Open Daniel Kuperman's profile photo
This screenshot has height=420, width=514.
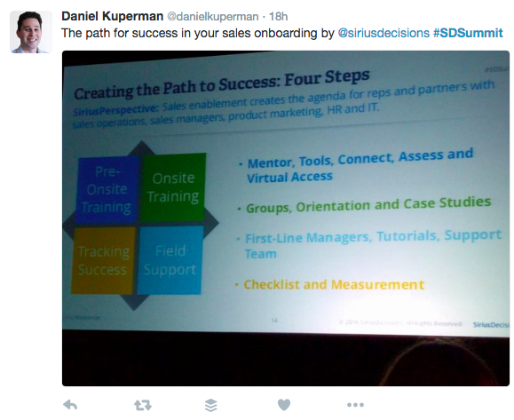(x=31, y=32)
